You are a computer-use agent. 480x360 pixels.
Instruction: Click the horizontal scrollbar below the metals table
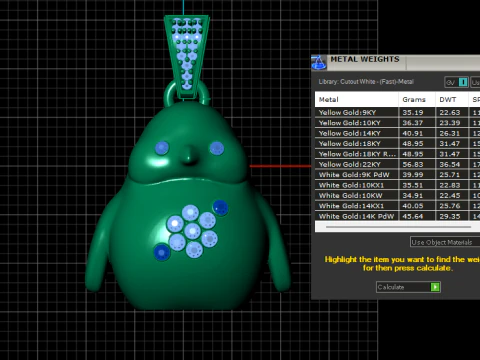pos(398,227)
